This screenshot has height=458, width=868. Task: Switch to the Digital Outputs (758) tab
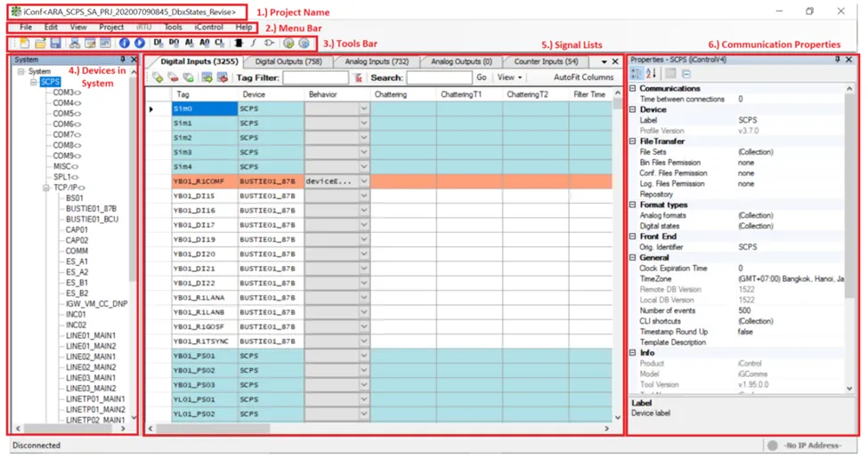click(288, 62)
